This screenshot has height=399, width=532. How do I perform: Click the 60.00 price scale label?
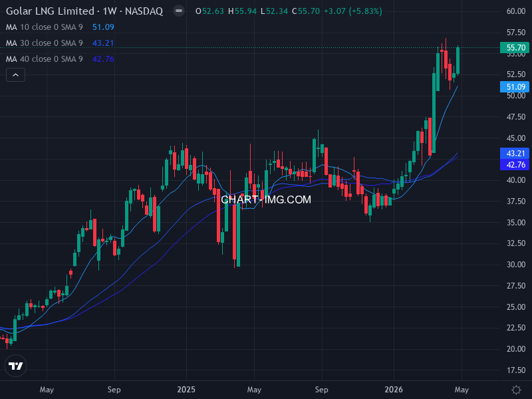[x=516, y=11]
